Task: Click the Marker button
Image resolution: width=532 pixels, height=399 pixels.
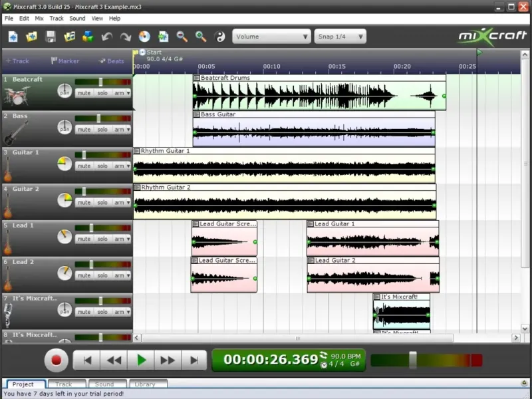Action: pyautogui.click(x=65, y=61)
